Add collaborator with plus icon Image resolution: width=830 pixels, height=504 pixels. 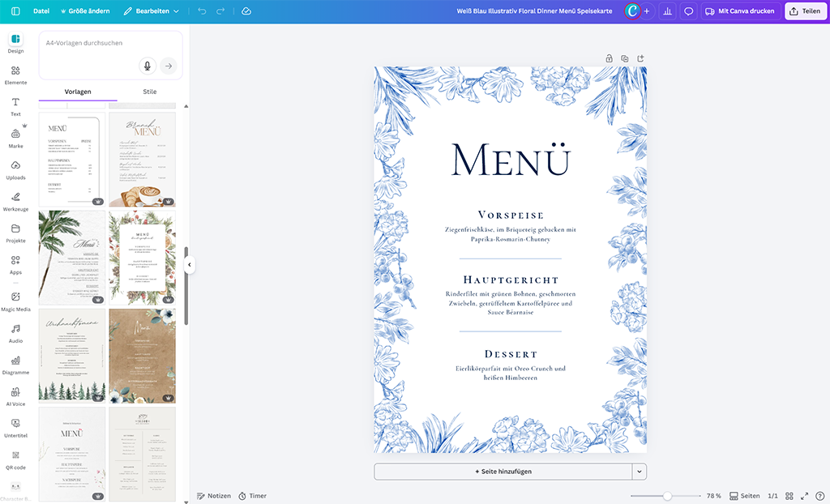647,11
